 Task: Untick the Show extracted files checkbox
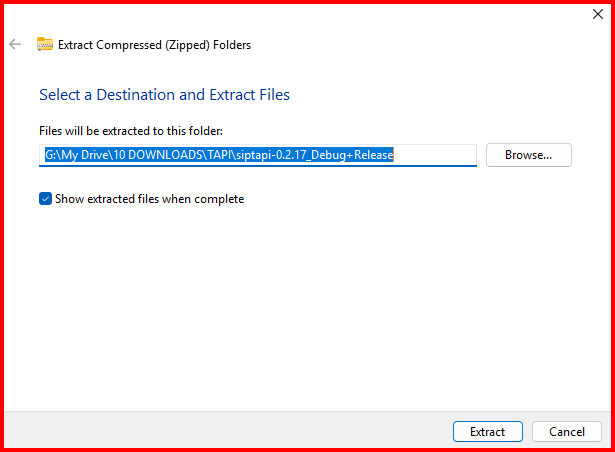point(45,199)
